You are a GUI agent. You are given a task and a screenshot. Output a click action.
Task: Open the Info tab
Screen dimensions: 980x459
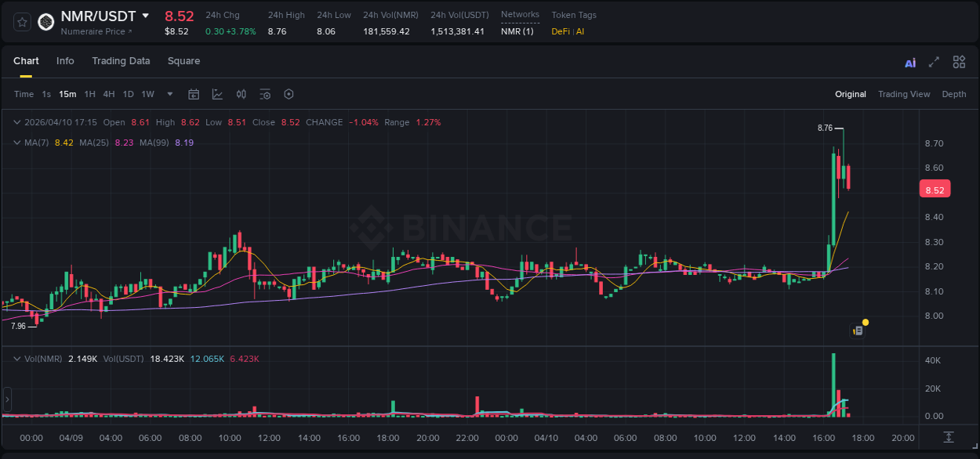(65, 61)
